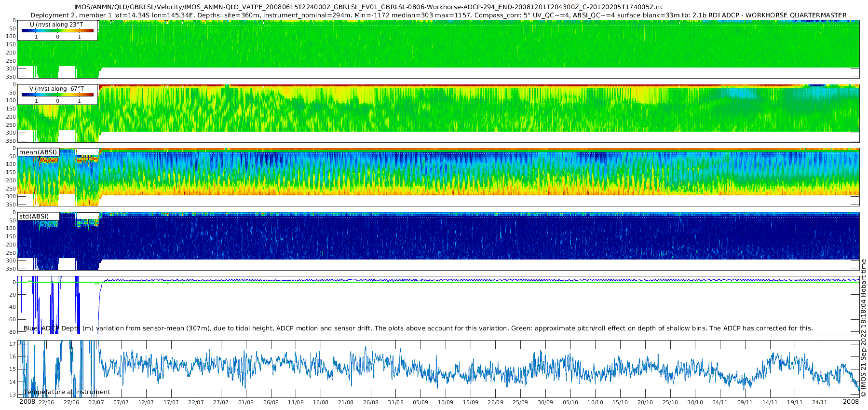
Task: Click the '30/10' date tick label
Action: [x=695, y=402]
